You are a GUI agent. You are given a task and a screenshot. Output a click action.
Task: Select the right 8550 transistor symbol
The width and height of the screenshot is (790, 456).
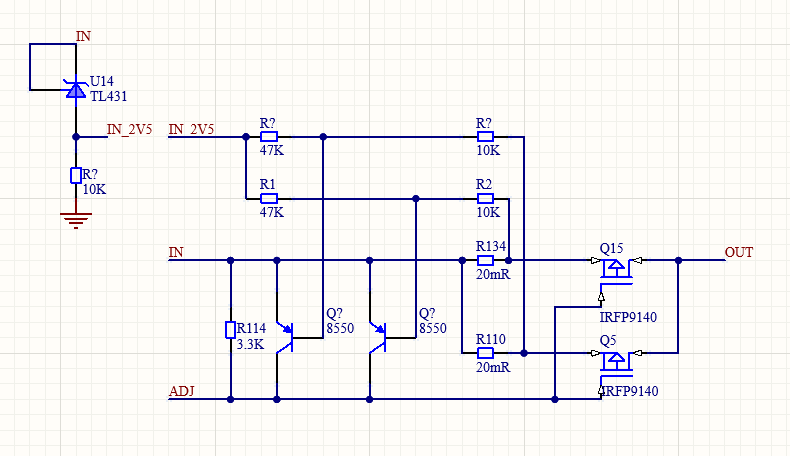378,337
